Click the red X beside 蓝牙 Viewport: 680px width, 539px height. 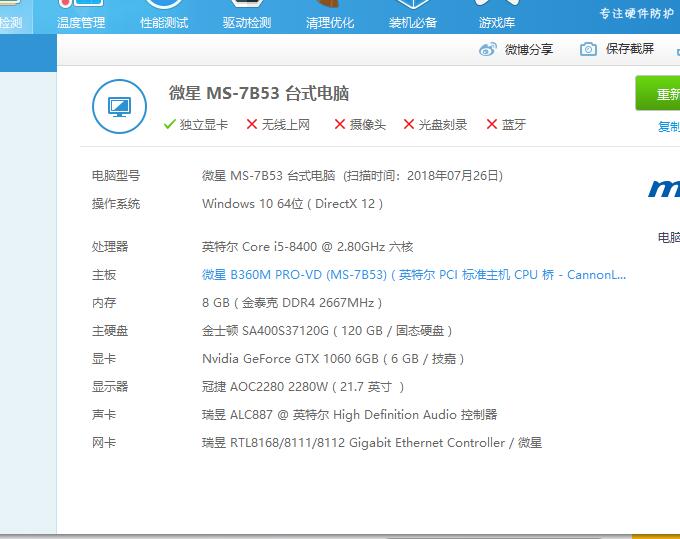click(491, 124)
